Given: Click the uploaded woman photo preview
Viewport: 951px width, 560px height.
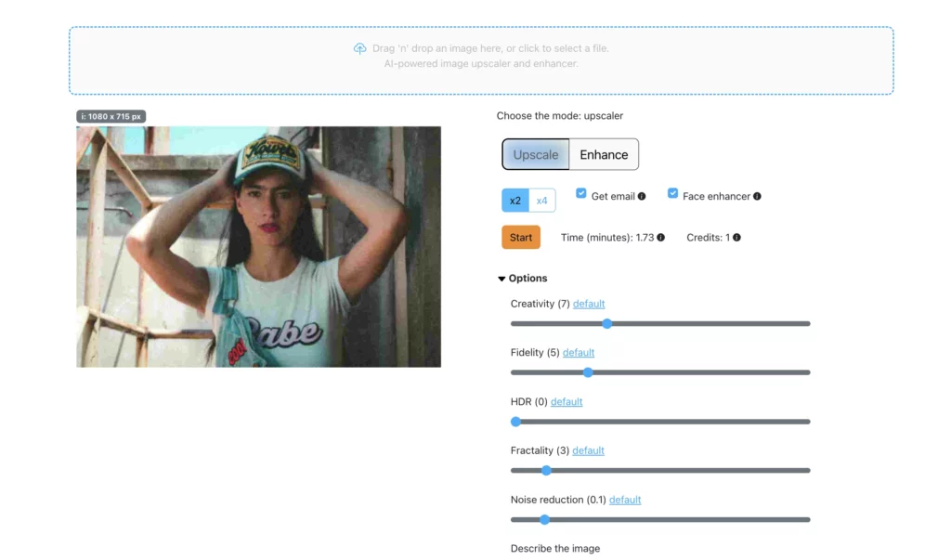Looking at the screenshot, I should [258, 246].
